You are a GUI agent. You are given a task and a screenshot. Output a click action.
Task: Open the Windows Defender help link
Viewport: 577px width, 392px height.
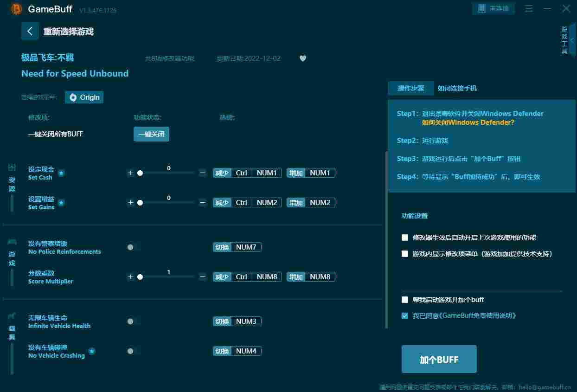468,123
